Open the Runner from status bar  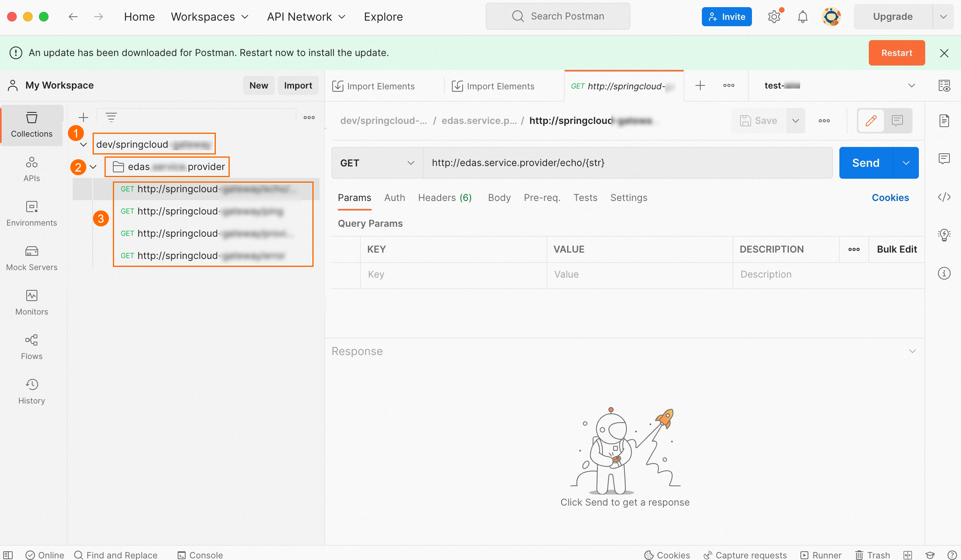(x=821, y=555)
